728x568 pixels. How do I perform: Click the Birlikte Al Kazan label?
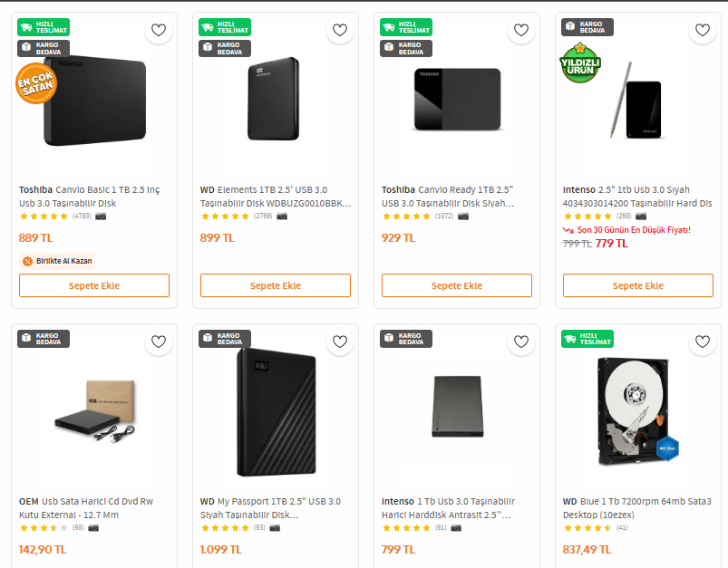click(57, 261)
